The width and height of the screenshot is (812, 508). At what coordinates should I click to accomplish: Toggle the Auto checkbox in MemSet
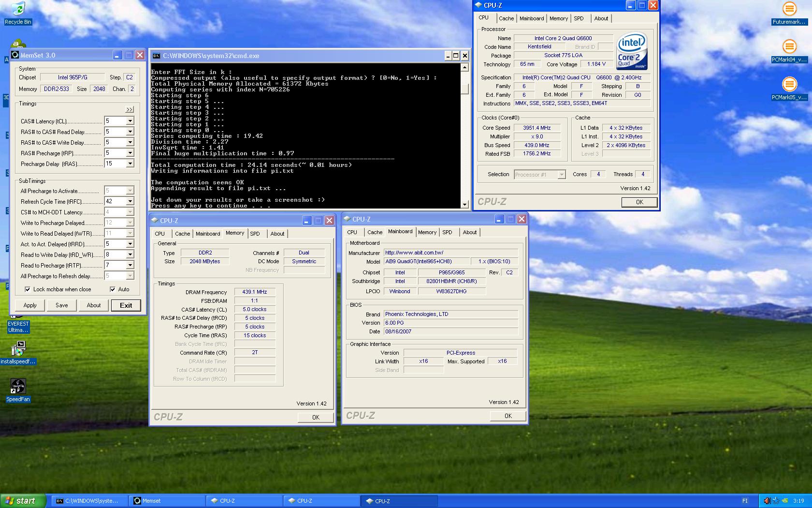[113, 289]
